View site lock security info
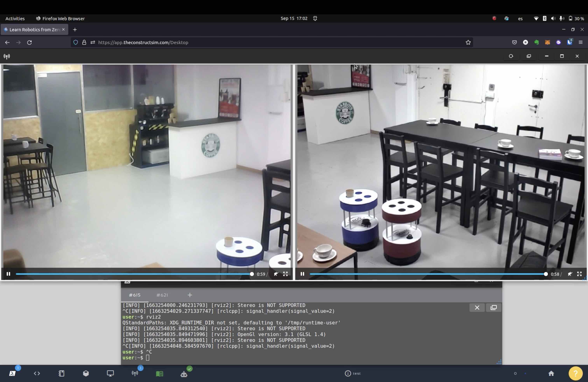The width and height of the screenshot is (588, 382). tap(84, 43)
